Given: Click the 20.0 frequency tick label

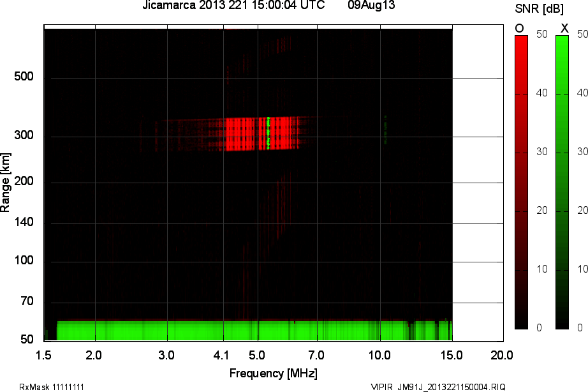Looking at the screenshot, I should (x=501, y=354).
